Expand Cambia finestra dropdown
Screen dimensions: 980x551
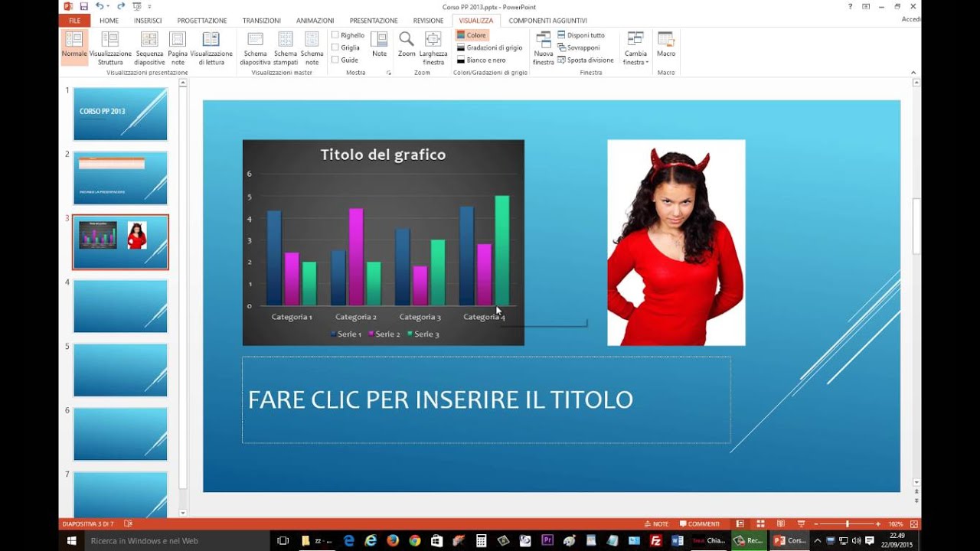635,47
